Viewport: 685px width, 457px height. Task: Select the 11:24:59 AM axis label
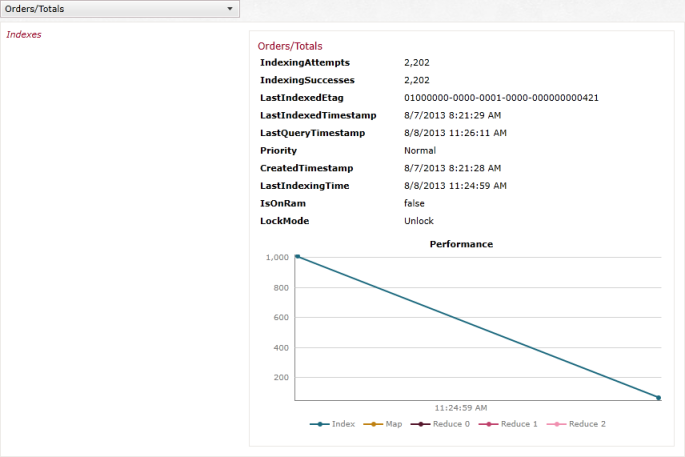[x=461, y=408]
